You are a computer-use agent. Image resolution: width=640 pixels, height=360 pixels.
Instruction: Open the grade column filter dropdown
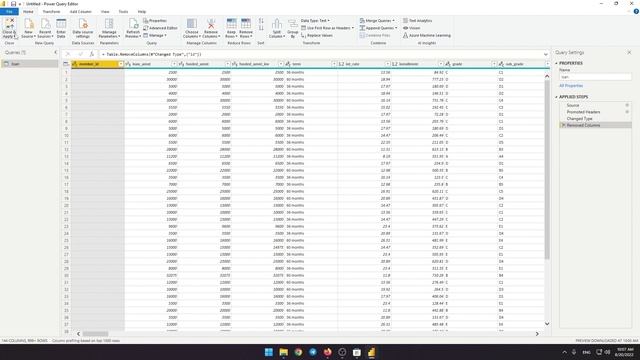point(494,64)
